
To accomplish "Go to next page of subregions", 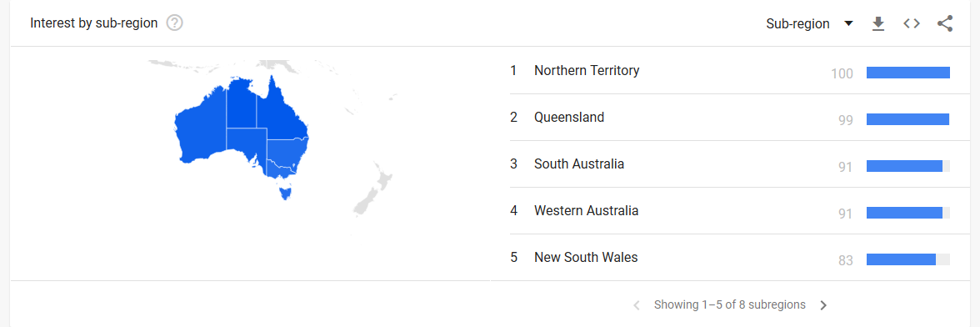I will click(823, 305).
